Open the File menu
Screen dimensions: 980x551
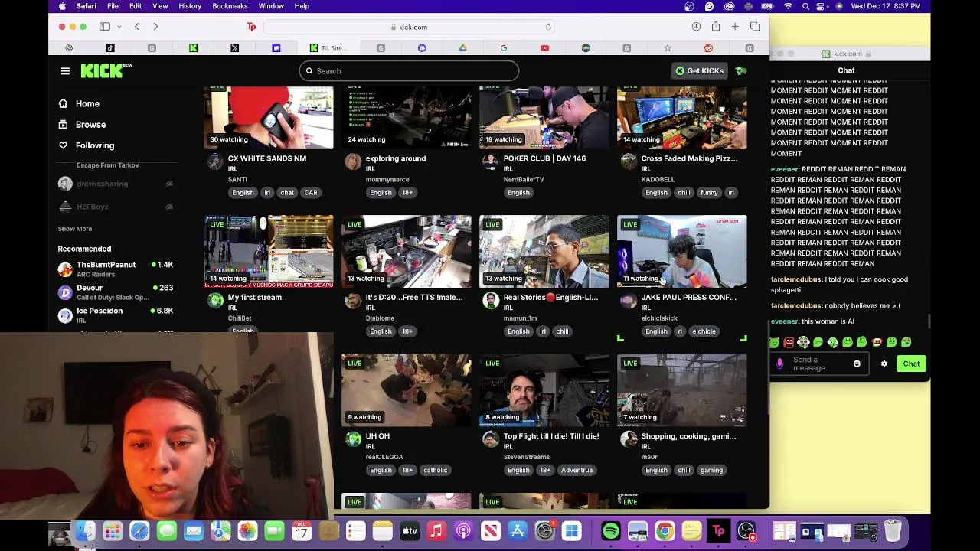point(113,6)
